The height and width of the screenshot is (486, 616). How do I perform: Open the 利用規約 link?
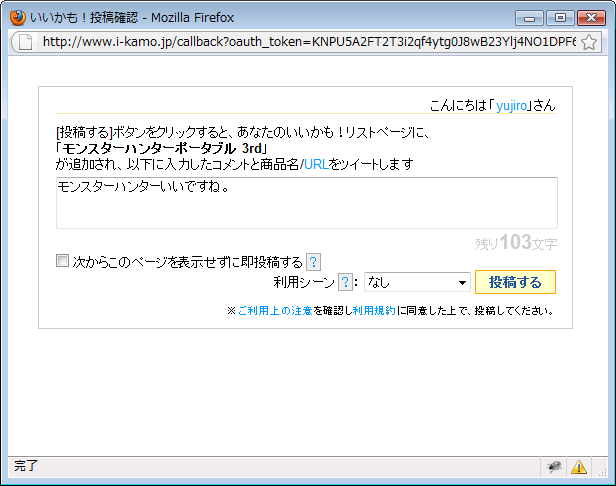point(374,311)
